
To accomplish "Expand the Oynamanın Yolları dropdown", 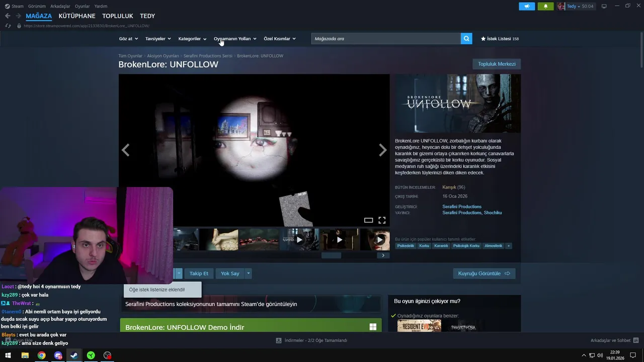I will pyautogui.click(x=235, y=39).
